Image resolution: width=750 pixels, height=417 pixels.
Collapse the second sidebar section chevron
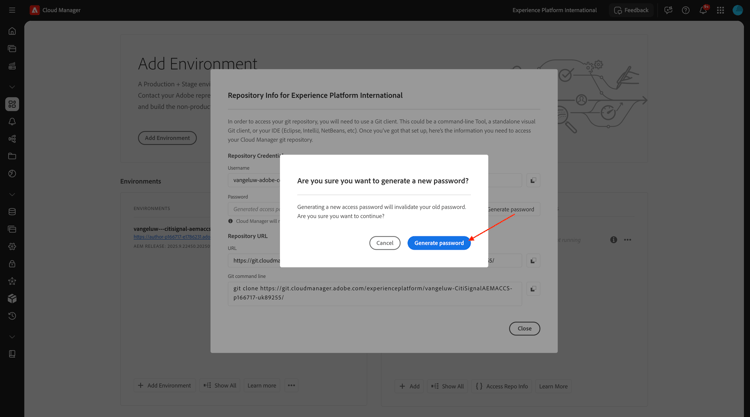click(x=12, y=195)
